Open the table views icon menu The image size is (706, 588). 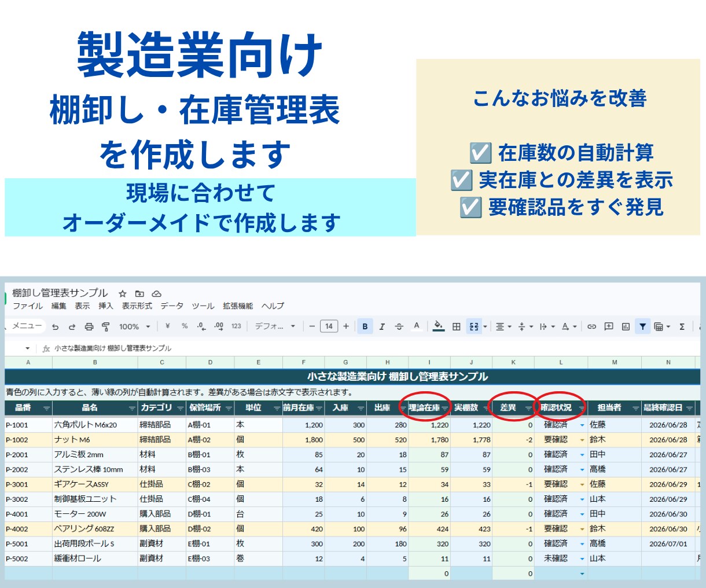tap(661, 326)
